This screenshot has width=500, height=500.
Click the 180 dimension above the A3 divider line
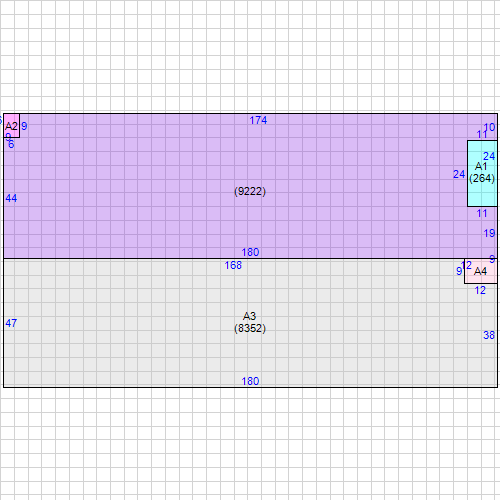[x=250, y=252]
